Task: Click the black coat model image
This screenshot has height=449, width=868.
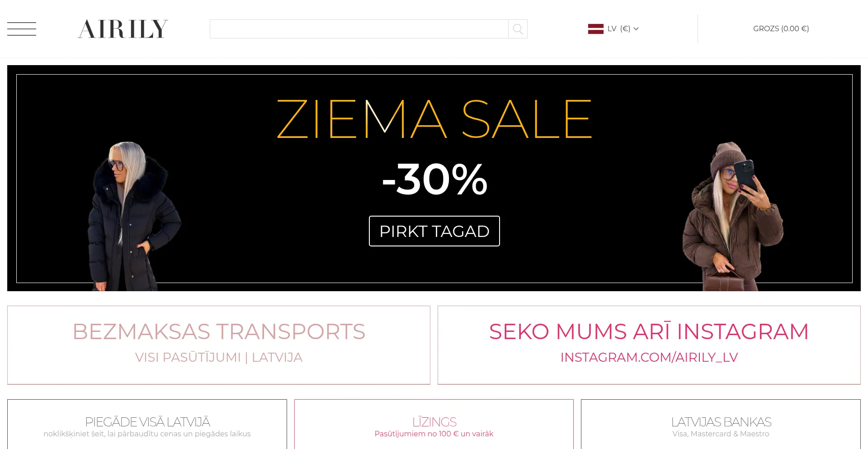Action: pos(131,217)
